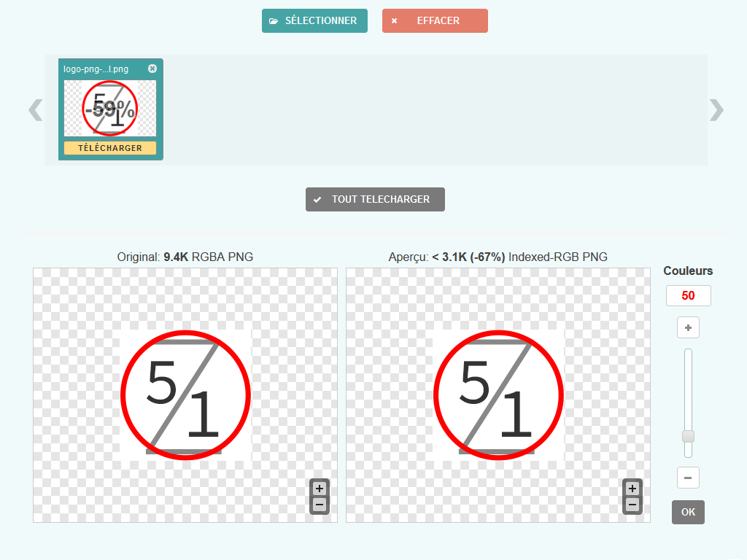
Task: Confirm color setting with OK button
Action: click(x=688, y=512)
